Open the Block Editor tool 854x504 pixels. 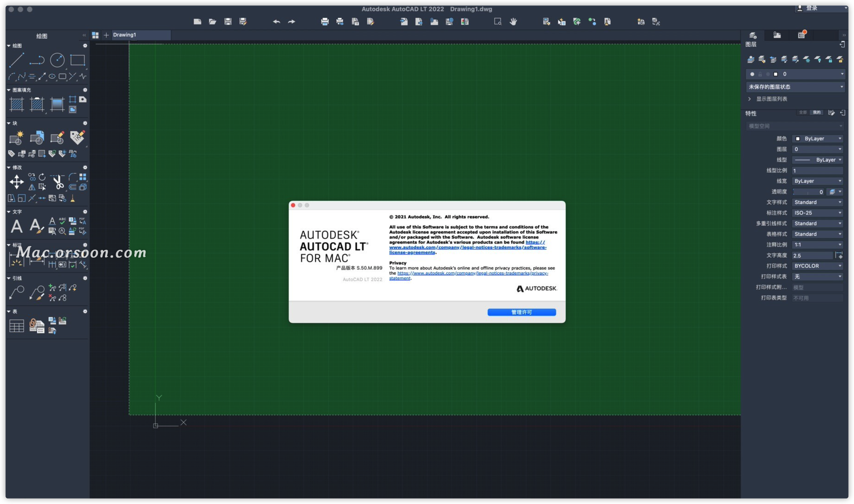(x=57, y=138)
